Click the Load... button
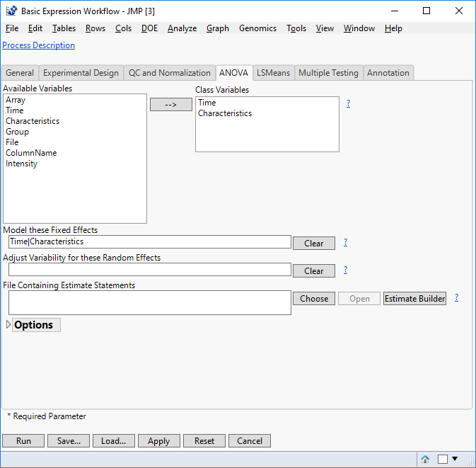The image size is (476, 468). [114, 441]
